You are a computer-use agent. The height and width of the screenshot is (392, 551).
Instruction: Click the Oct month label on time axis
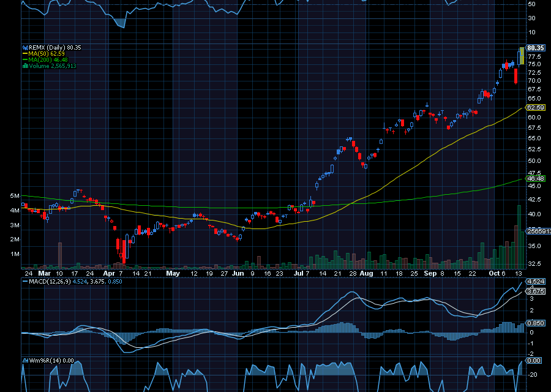coord(495,273)
